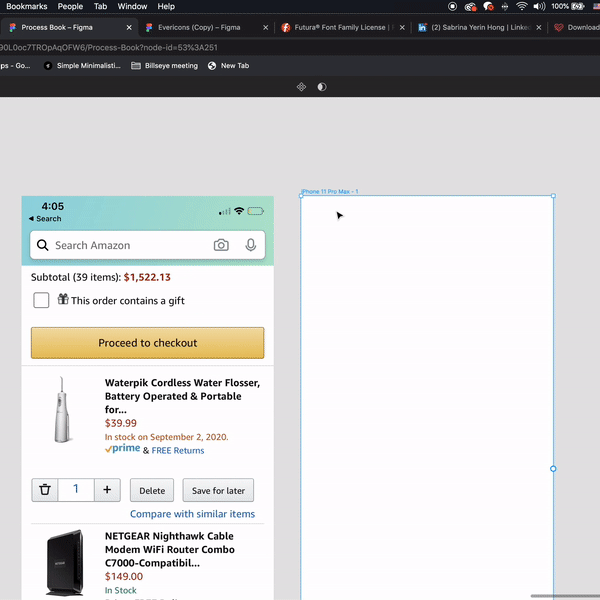
Task: Close the Evericons (Copy) tab
Action: tap(266, 28)
